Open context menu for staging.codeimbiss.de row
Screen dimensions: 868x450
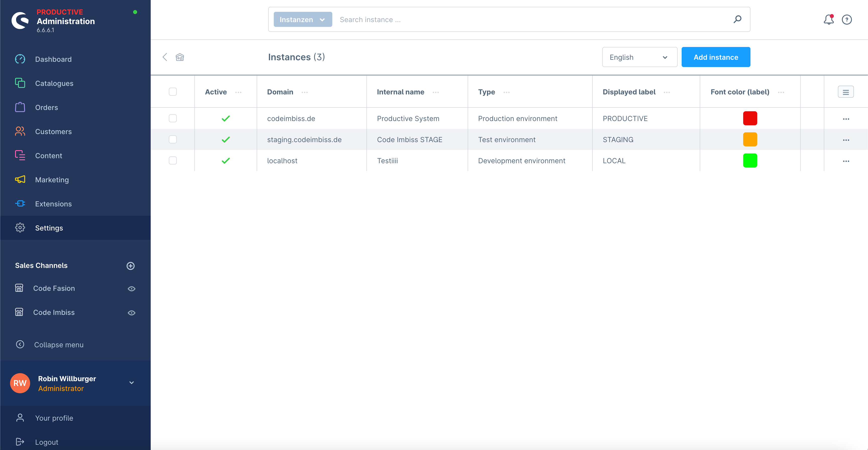point(846,140)
